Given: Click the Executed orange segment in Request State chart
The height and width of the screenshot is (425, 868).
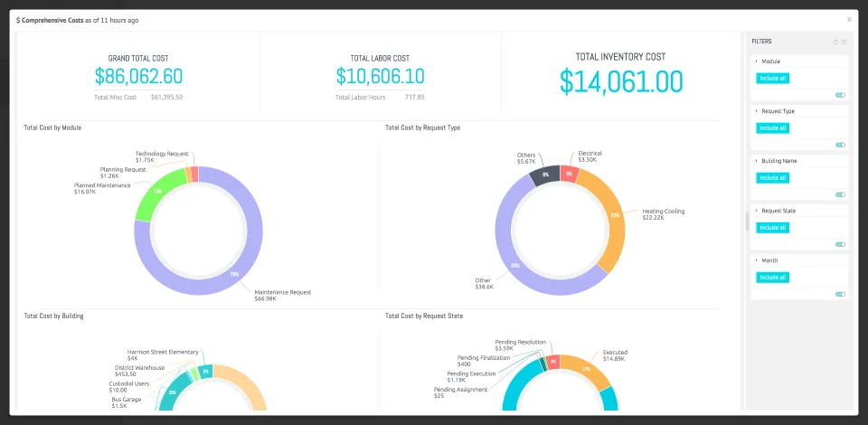Looking at the screenshot, I should (587, 369).
